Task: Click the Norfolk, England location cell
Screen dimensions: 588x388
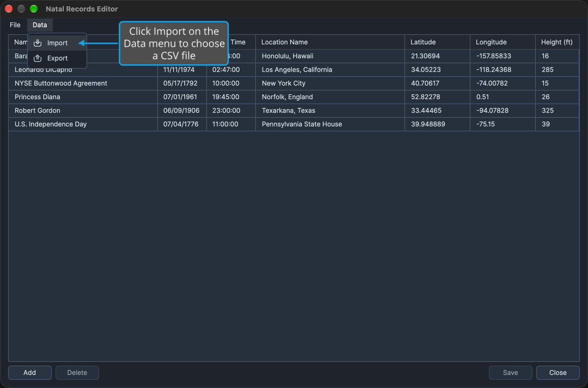Action: pyautogui.click(x=330, y=97)
